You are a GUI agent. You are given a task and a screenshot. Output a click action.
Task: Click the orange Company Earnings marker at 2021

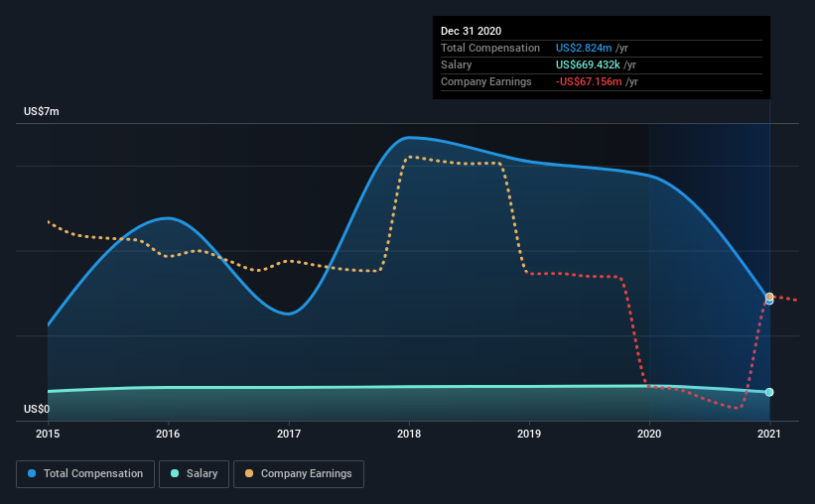769,297
